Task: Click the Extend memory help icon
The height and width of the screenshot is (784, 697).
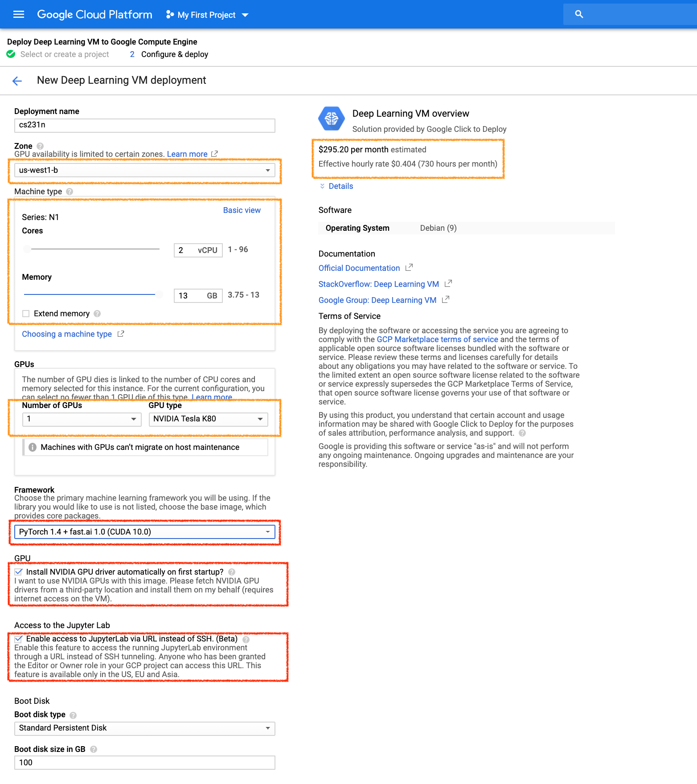Action: tap(97, 314)
